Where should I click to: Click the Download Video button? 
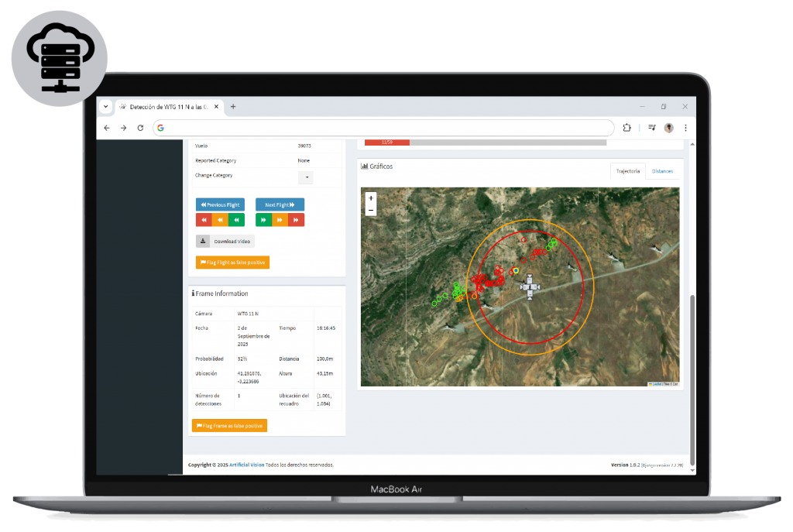point(225,242)
